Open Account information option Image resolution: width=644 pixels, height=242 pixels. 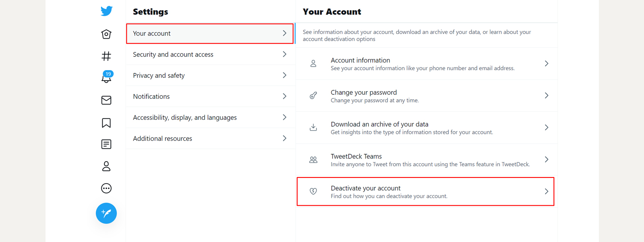[x=427, y=64]
